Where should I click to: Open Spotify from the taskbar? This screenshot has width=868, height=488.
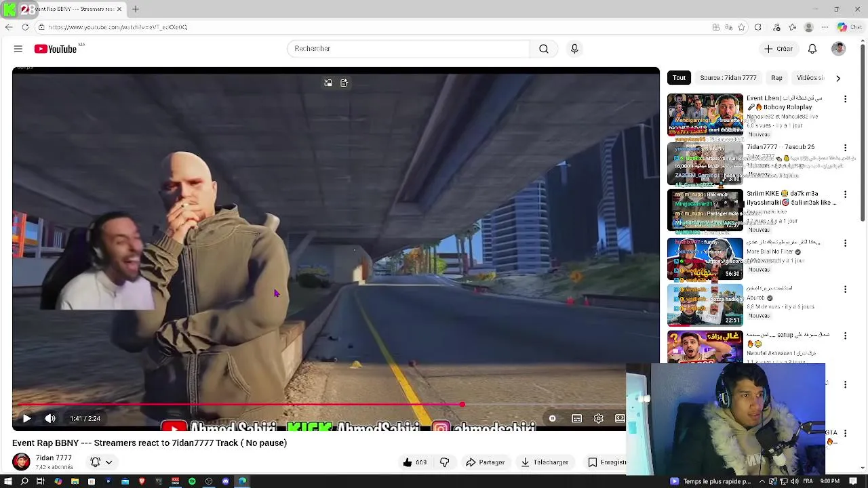coord(192,481)
